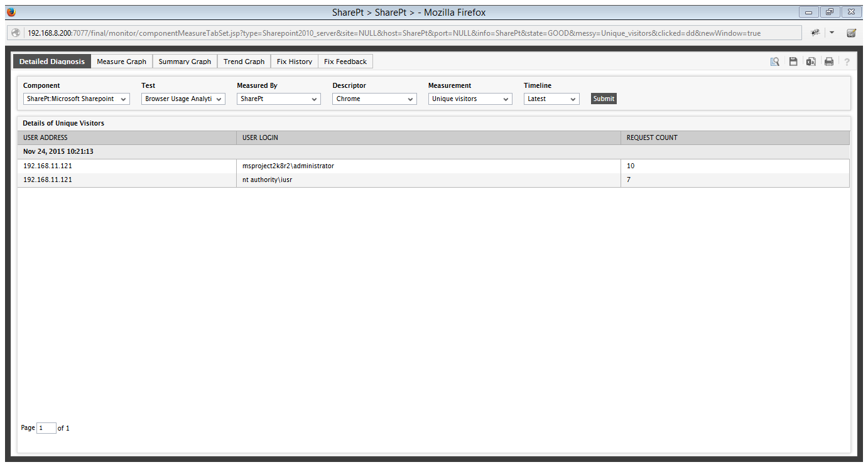Image resolution: width=868 pixels, height=467 pixels.
Task: Click the Firefox logo in title bar
Action: 10,12
